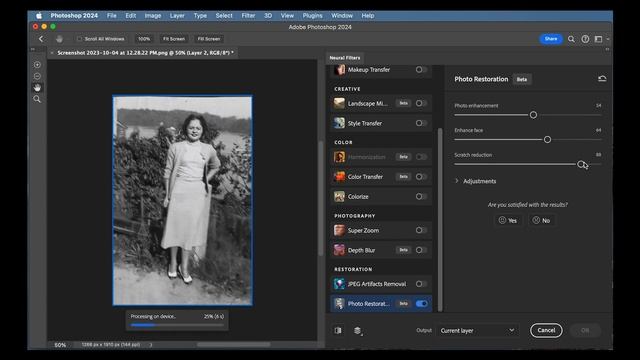
Task: Open the Window menu
Action: click(342, 16)
